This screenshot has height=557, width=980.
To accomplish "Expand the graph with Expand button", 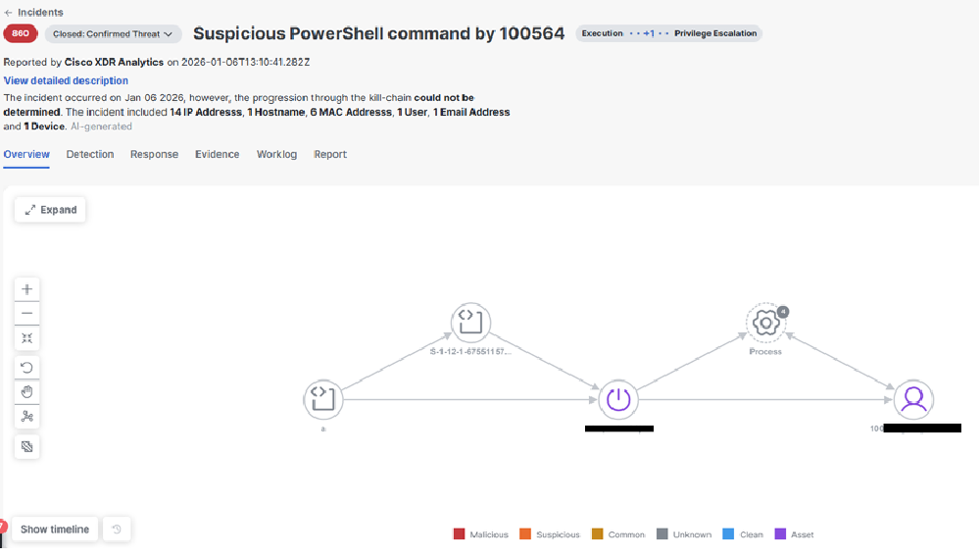I will click(x=50, y=210).
